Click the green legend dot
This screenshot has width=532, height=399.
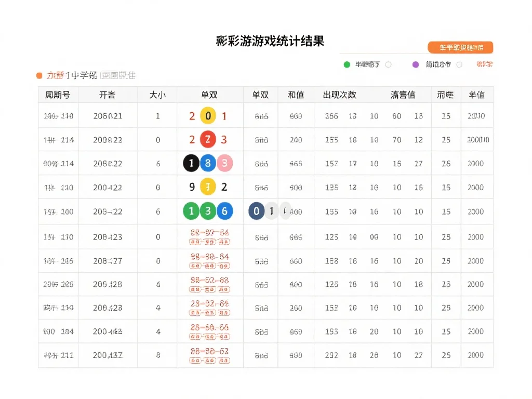pos(347,64)
